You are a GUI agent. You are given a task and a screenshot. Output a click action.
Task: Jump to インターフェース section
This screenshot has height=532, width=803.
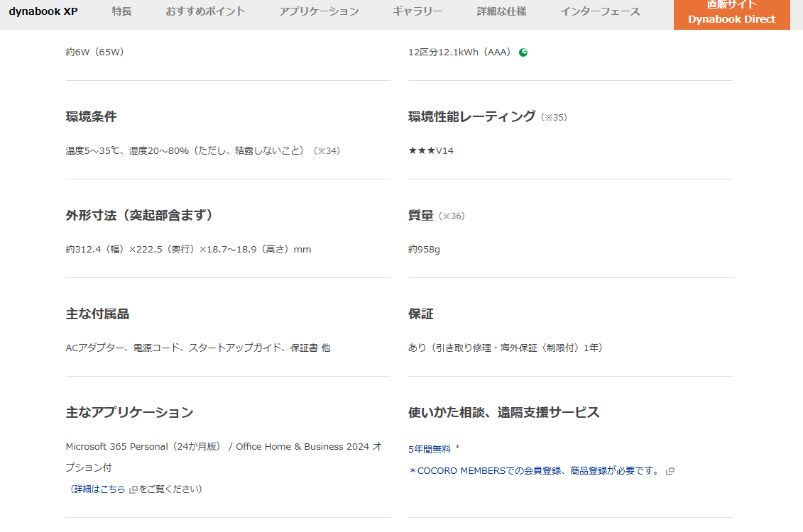pyautogui.click(x=600, y=11)
